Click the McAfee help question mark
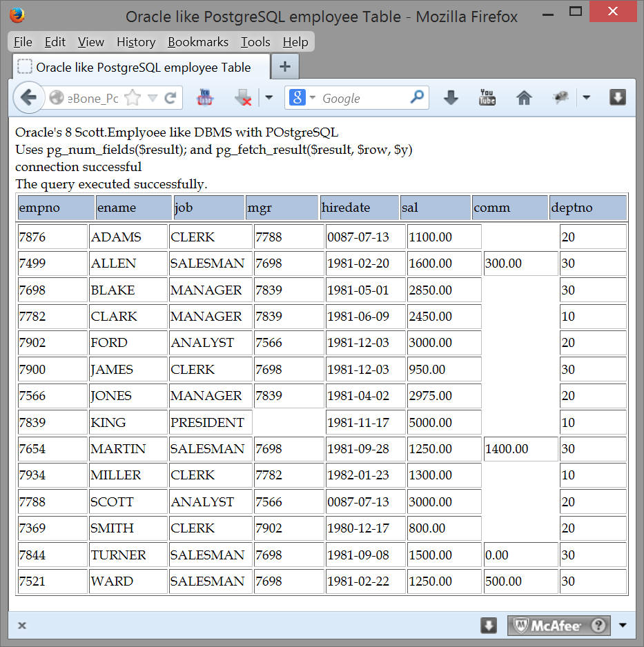Screen dimensions: 644x647 [x=598, y=626]
